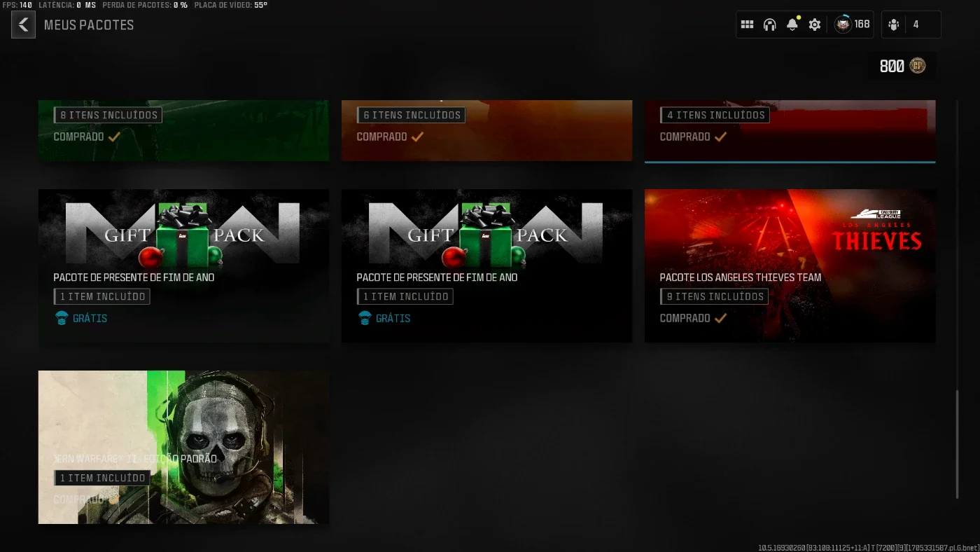The height and width of the screenshot is (552, 980).
Task: Click the checkmark on the 8-item bundle
Action: point(114,137)
